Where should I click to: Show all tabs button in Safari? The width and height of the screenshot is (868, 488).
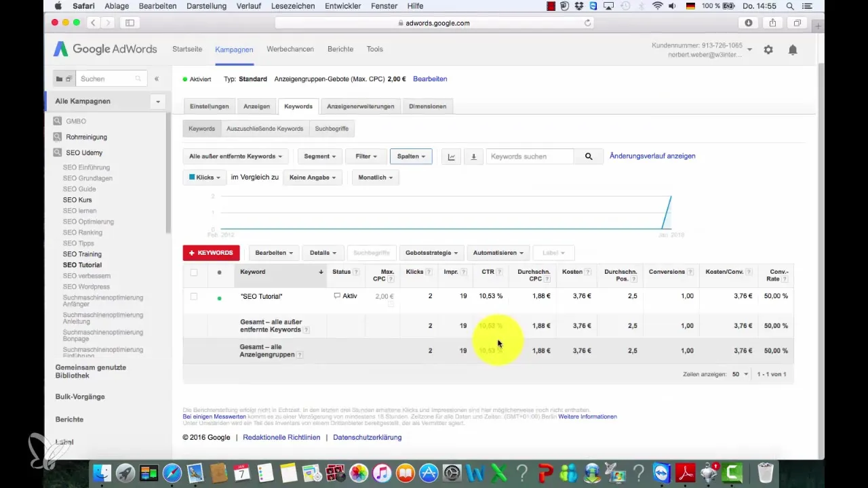[x=797, y=22]
